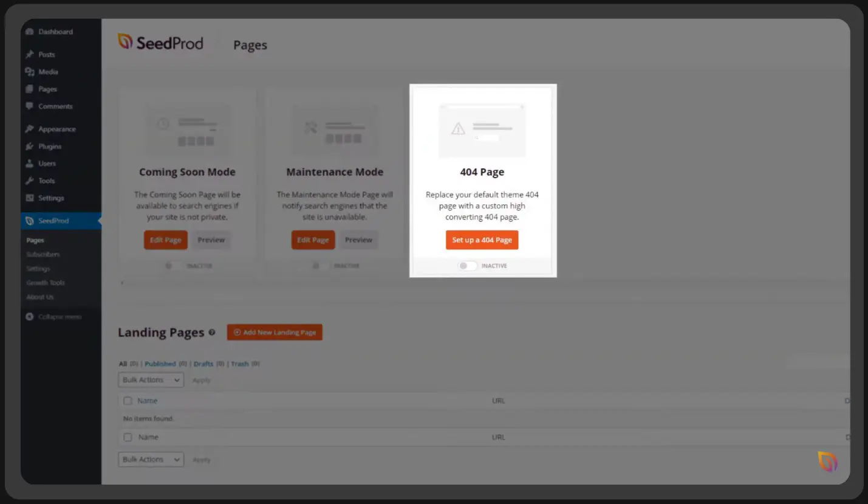
Task: Click the Collapse menu arrow icon
Action: (30, 317)
